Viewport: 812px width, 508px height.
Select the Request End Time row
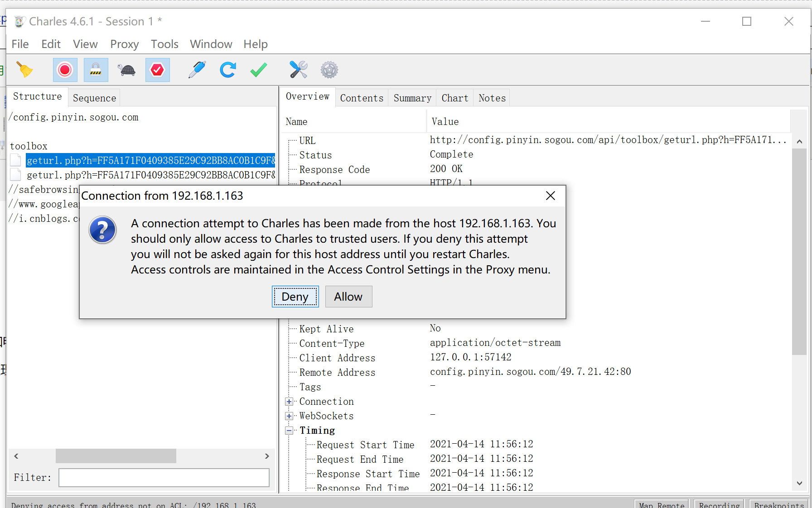click(537, 459)
